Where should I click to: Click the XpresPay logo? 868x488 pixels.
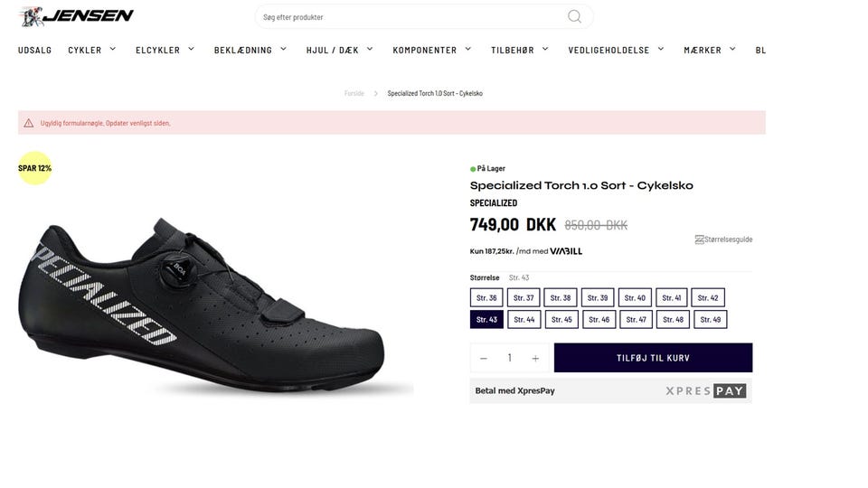pos(705,391)
